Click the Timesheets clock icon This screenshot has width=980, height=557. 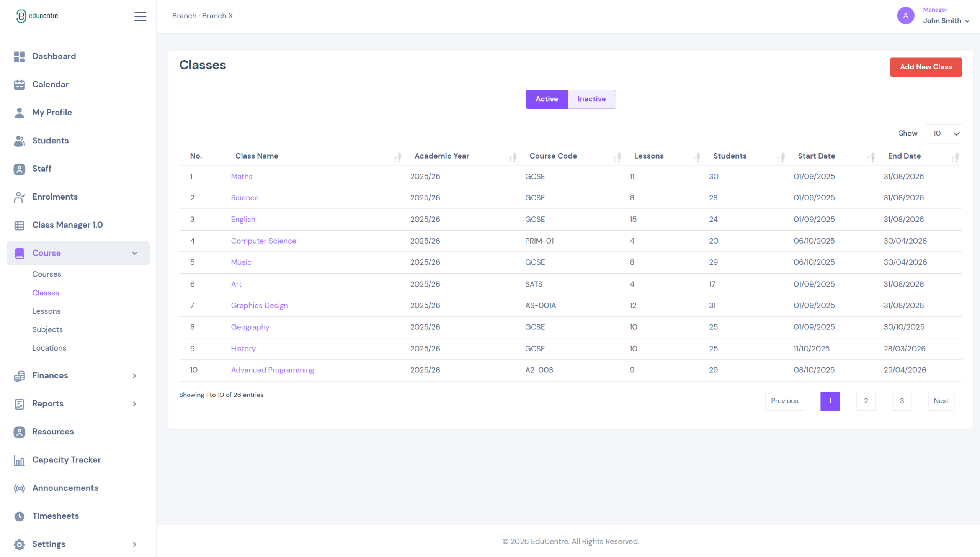pyautogui.click(x=19, y=516)
